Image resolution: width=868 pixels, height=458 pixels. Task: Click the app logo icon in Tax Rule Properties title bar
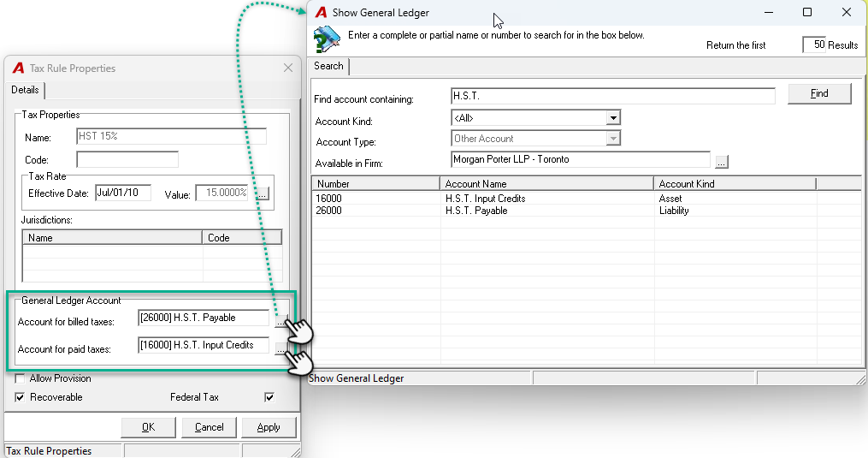(x=18, y=68)
